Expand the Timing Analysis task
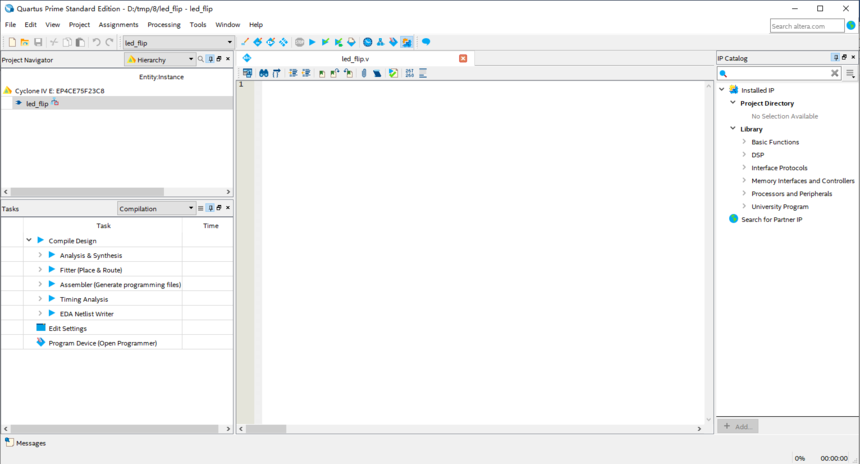The width and height of the screenshot is (860, 464). point(40,298)
